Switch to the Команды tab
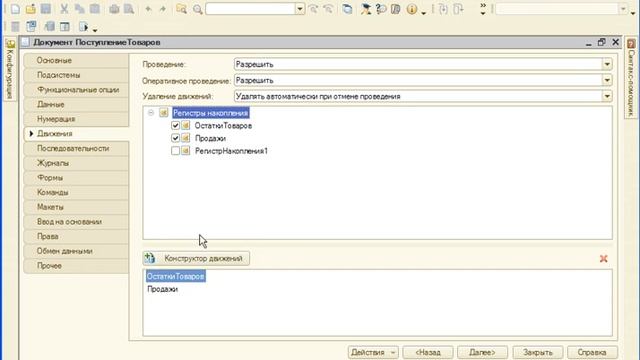Screen dimensions: 640x360 click(x=76, y=192)
